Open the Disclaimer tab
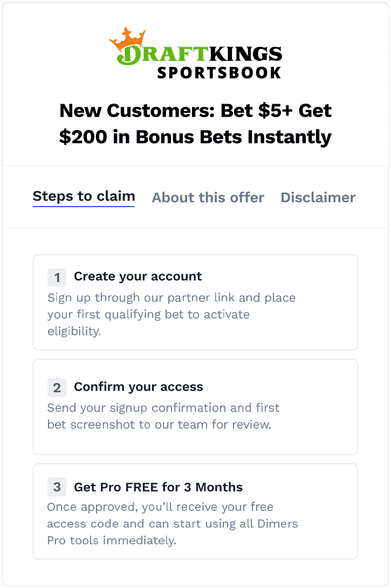This screenshot has width=391, height=588. coord(318,197)
